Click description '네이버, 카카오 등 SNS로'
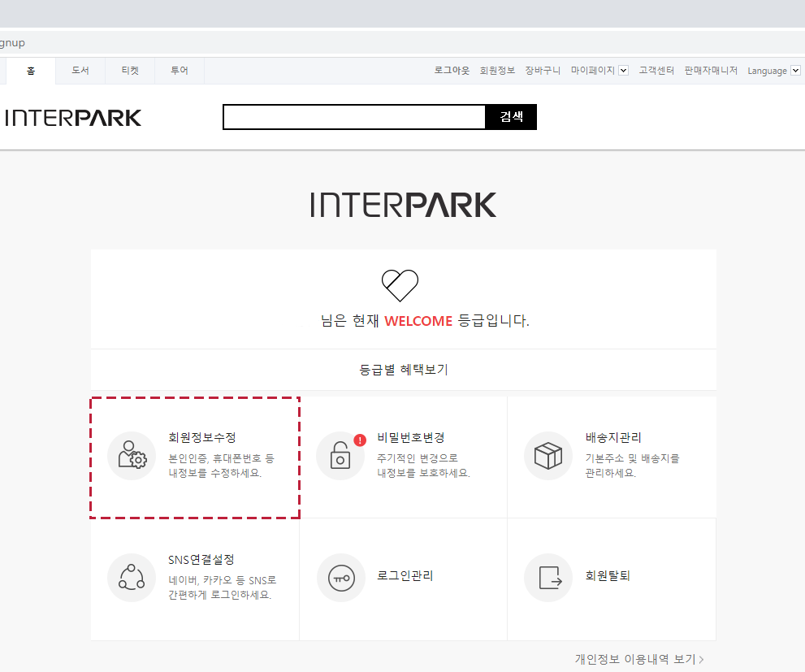This screenshot has height=672, width=805. pos(223,580)
